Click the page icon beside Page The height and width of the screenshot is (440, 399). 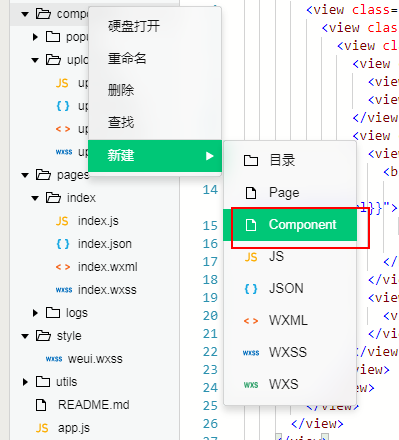[251, 193]
